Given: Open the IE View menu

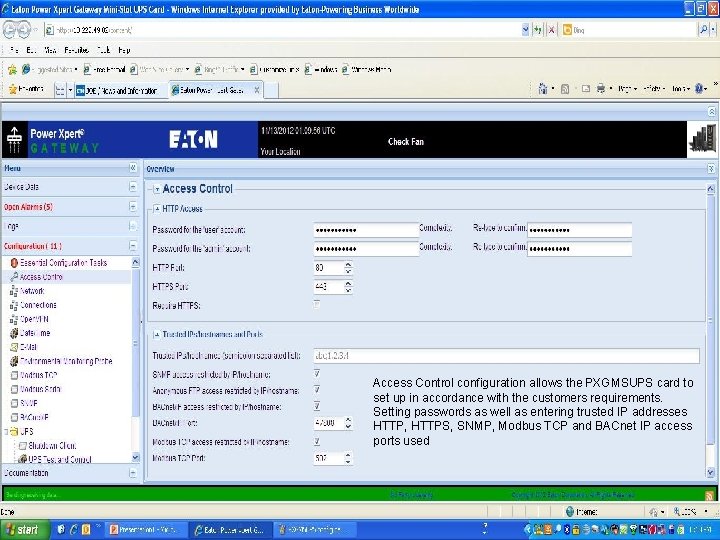Looking at the screenshot, I should pos(50,50).
